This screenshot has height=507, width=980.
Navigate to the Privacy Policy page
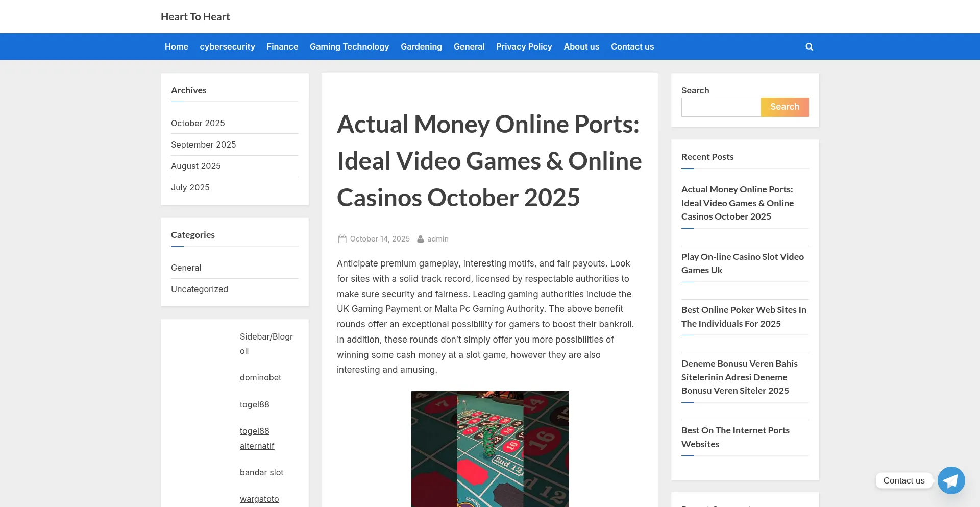coord(524,46)
